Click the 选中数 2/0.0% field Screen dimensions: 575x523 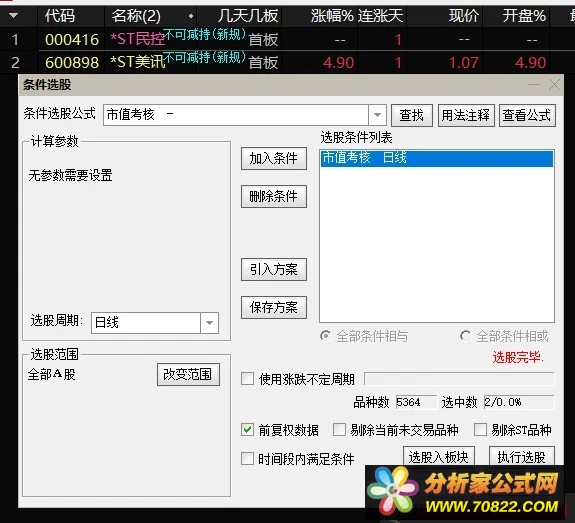tap(519, 402)
